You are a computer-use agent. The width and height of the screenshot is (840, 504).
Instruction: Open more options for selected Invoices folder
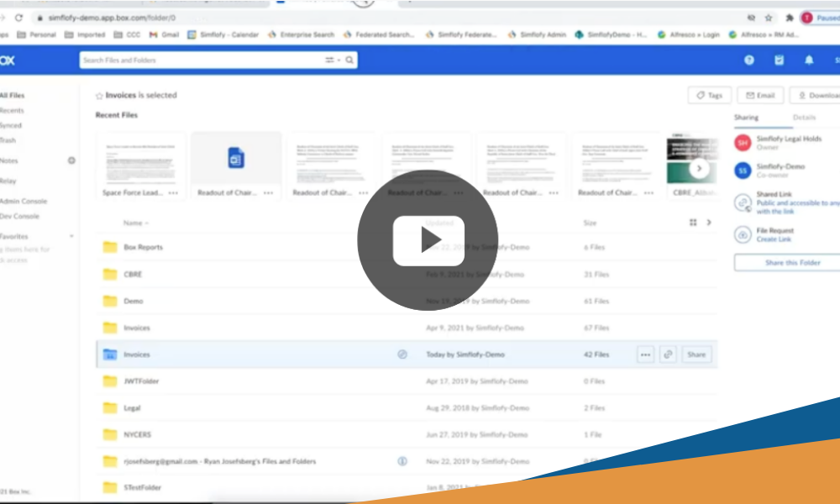[645, 354]
